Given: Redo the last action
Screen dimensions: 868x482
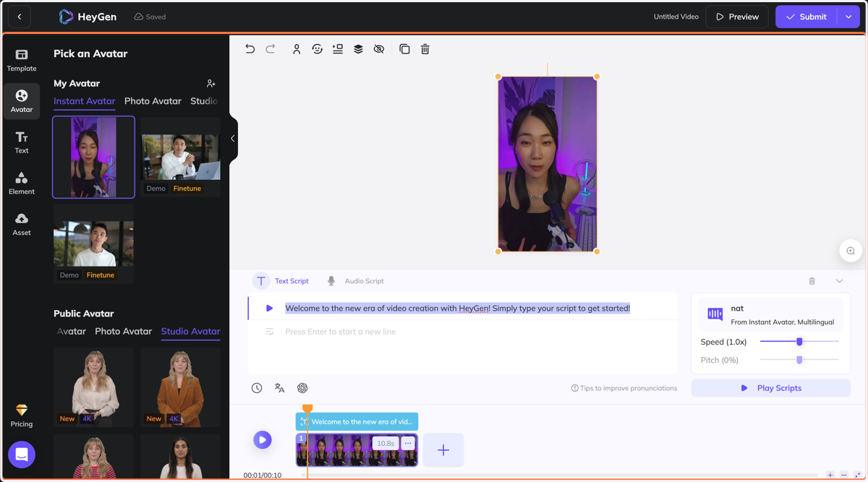Looking at the screenshot, I should click(271, 49).
